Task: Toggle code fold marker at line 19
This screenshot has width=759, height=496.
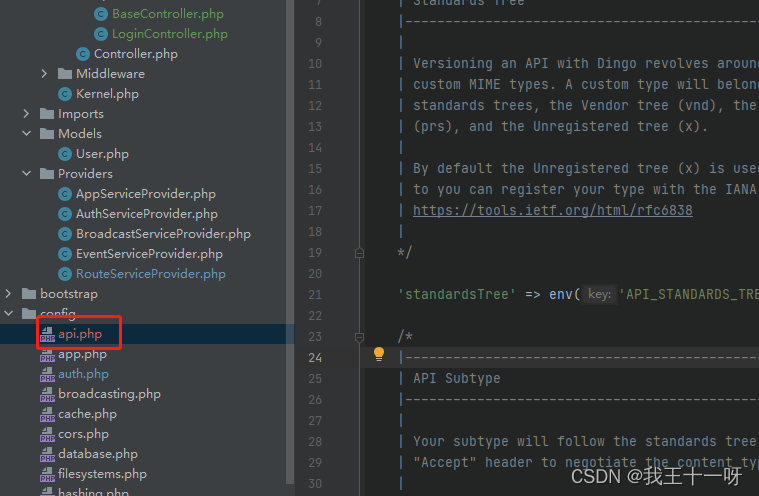Action: 359,253
